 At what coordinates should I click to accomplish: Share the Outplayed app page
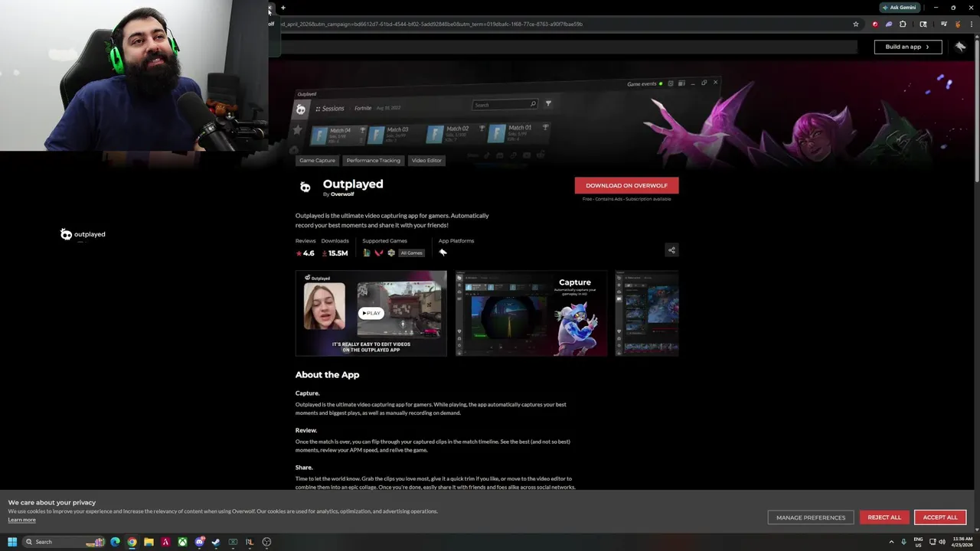tap(671, 250)
